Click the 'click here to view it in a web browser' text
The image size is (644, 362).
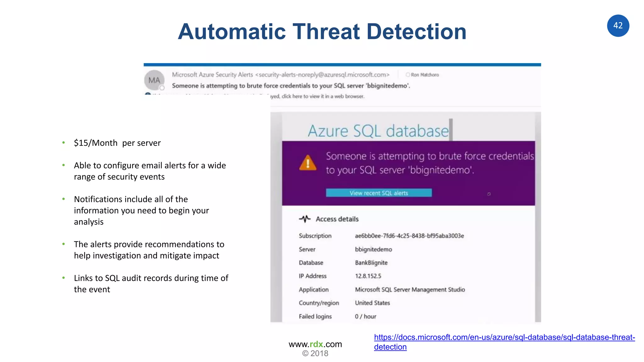(x=323, y=96)
